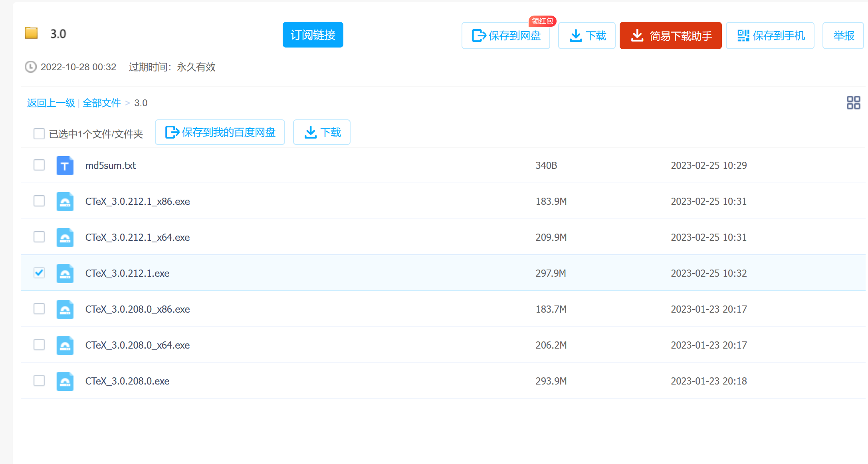Click the top header 下载 button

pos(587,36)
